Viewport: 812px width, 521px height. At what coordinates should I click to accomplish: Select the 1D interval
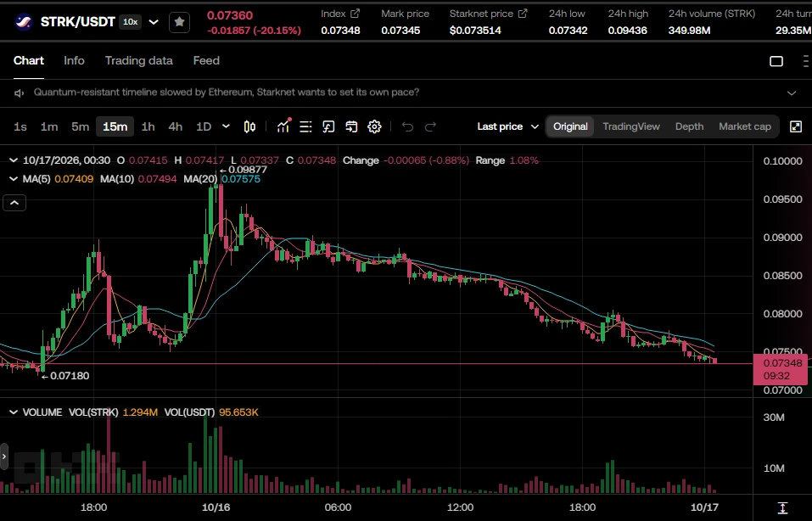204,126
